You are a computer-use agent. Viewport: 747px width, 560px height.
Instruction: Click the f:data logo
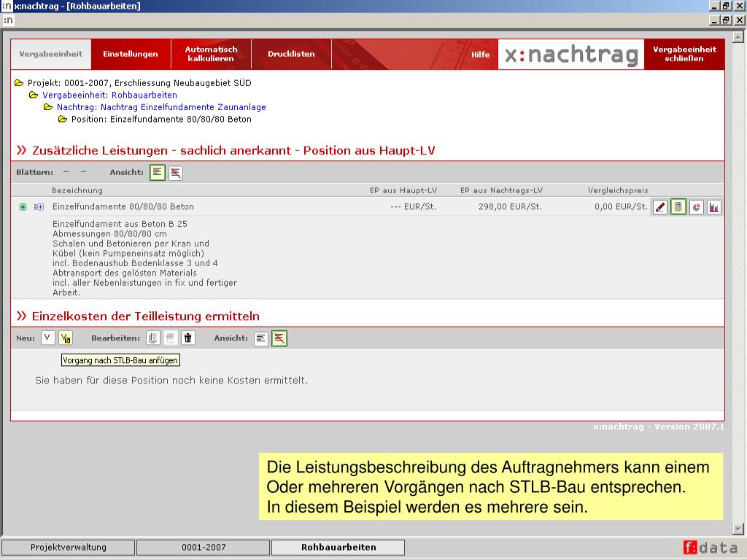(711, 548)
